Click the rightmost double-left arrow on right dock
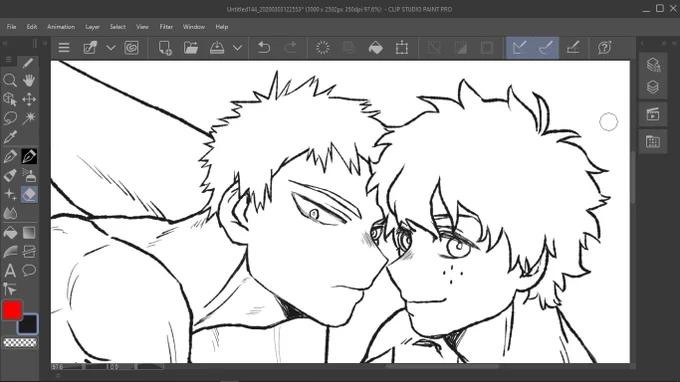This screenshot has width=680, height=382. tap(674, 43)
